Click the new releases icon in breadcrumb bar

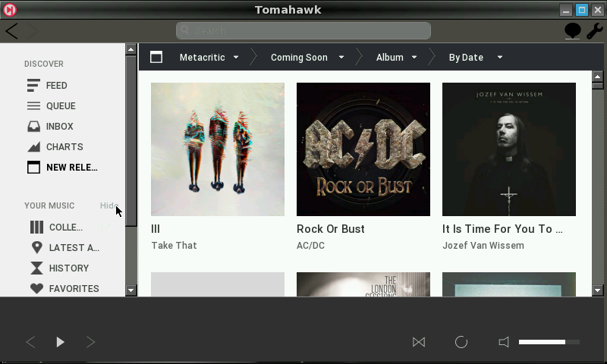pos(156,57)
